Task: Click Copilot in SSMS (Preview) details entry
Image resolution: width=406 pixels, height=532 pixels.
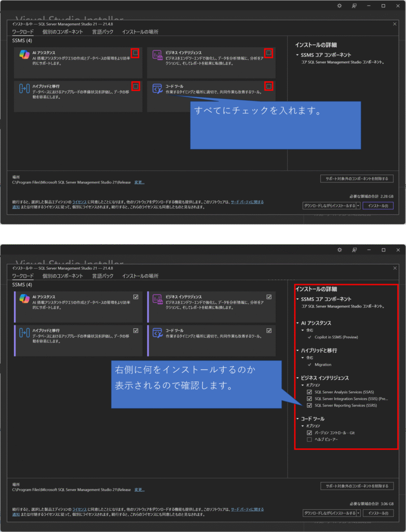Action: [336, 337]
